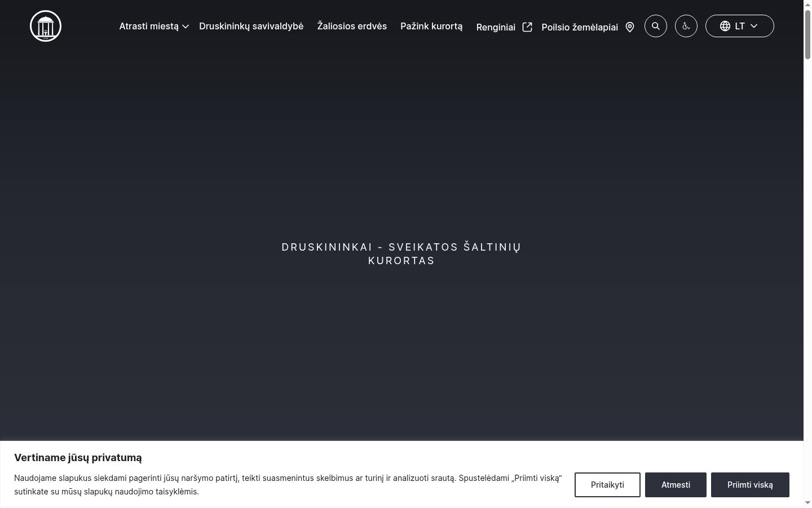Open the Poilsio žemėlapiai link
812x508 pixels.
580,27
